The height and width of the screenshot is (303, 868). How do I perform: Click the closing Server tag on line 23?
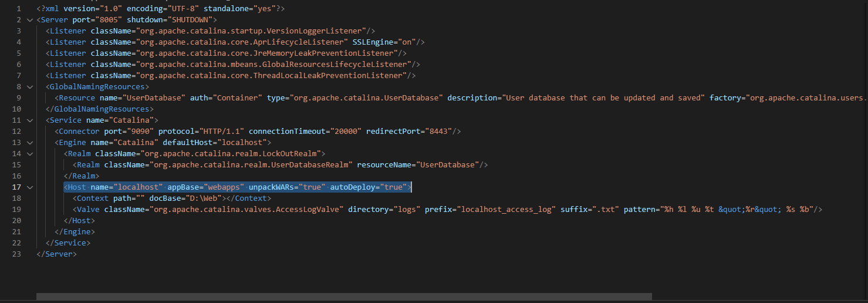click(x=56, y=254)
